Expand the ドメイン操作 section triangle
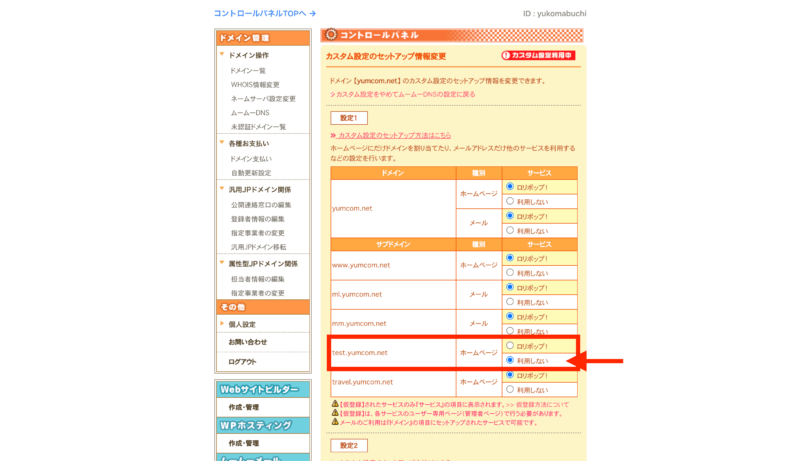 point(222,54)
